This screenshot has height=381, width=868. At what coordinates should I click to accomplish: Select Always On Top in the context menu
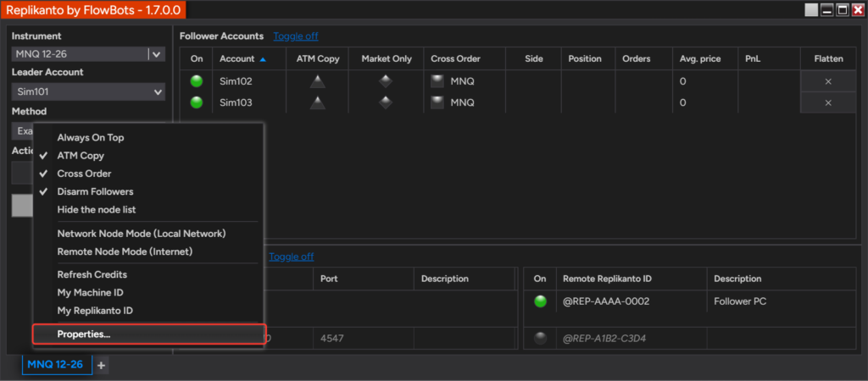[91, 138]
